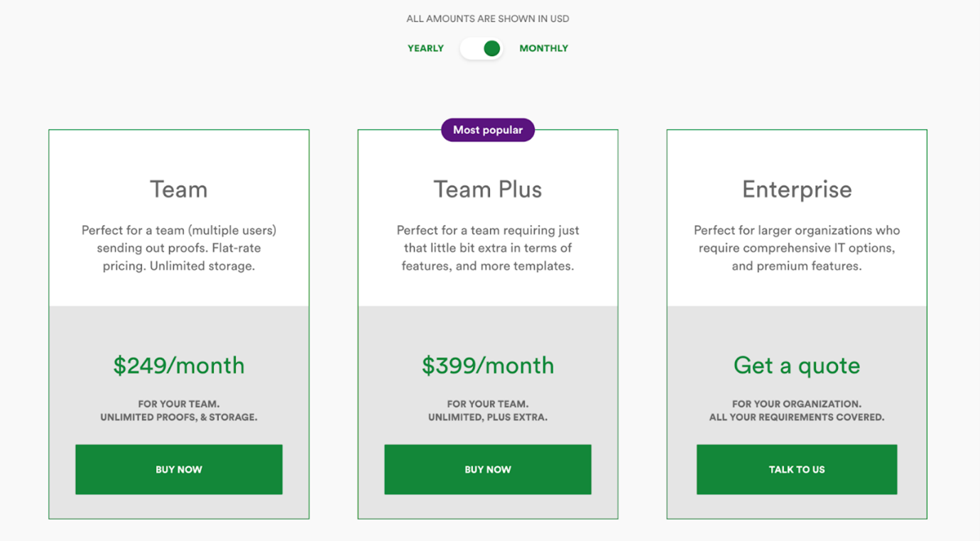980x541 pixels.
Task: Select the MONTHLY billing option
Action: pos(544,48)
